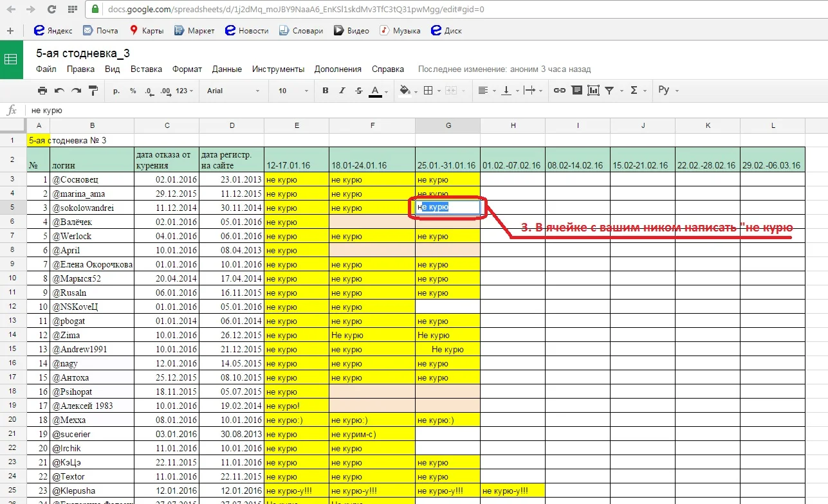
Task: Click the green Sheets home icon
Action: (x=11, y=60)
